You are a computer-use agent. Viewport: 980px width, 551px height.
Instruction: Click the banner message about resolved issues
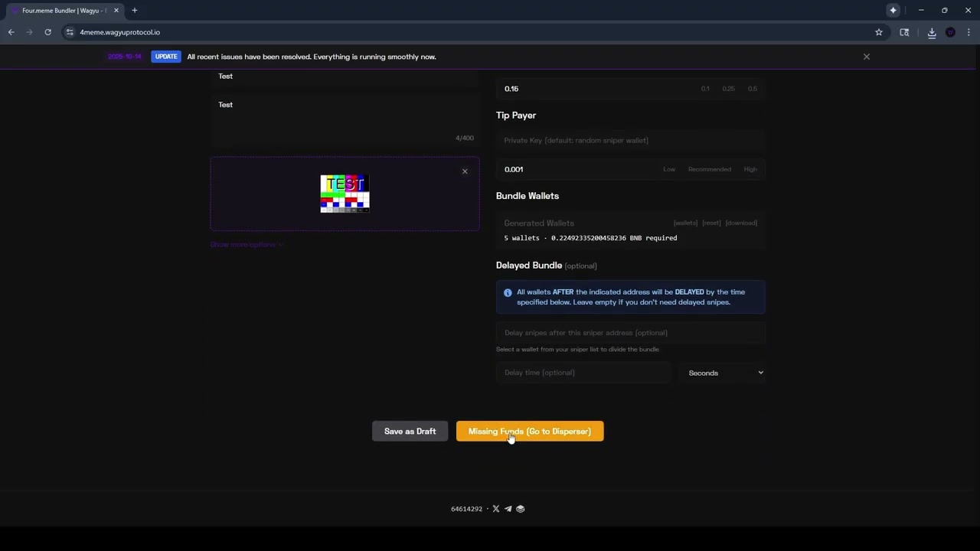point(312,57)
